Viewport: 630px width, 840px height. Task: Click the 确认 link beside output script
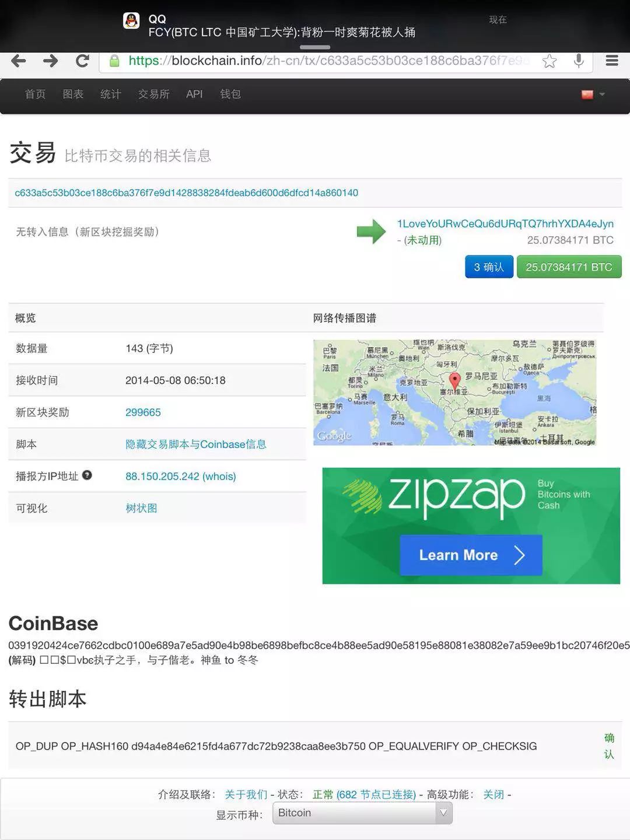coord(609,746)
